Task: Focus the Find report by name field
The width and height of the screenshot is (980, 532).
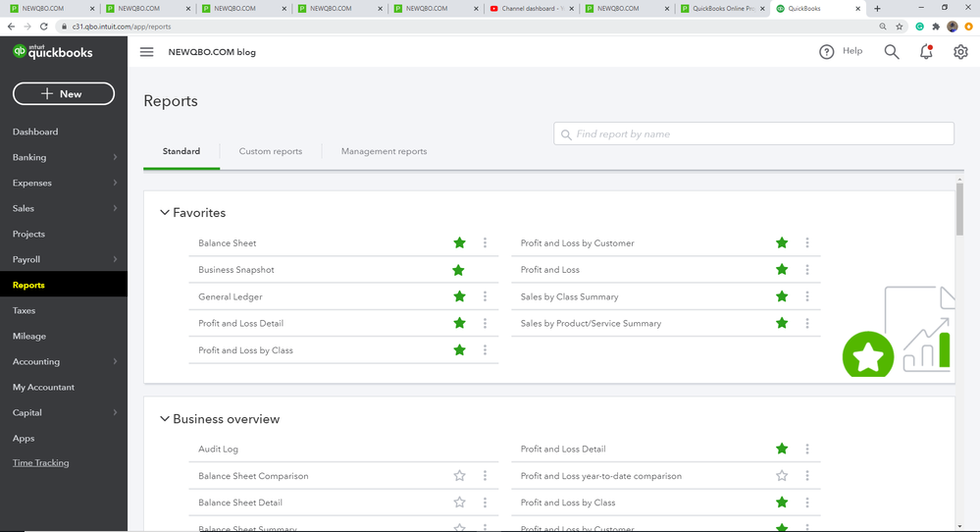Action: (753, 133)
